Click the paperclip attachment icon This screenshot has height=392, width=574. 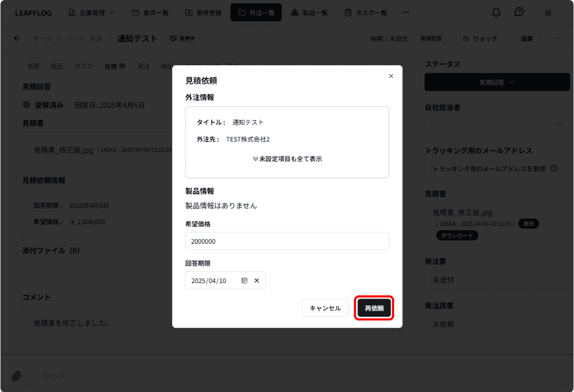(16, 376)
